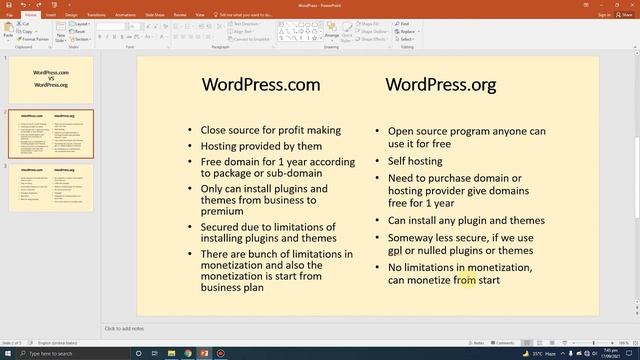
Task: Click the zoom slider in status bar
Action: (593, 343)
